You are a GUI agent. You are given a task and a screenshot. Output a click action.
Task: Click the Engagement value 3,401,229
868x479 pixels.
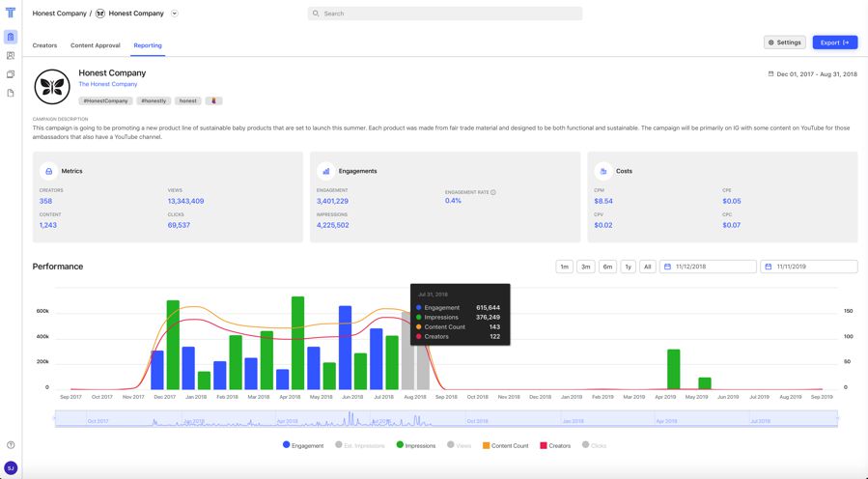(x=332, y=201)
